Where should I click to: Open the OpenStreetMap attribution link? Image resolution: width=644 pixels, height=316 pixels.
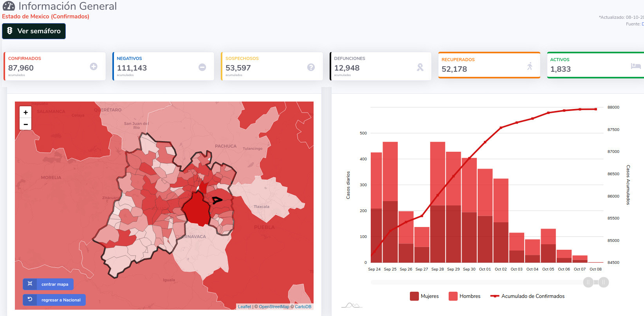274,307
